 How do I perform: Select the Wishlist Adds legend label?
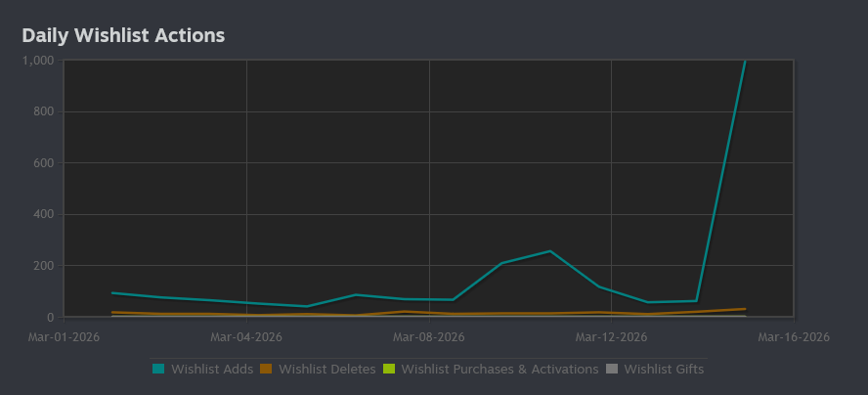[x=212, y=369]
